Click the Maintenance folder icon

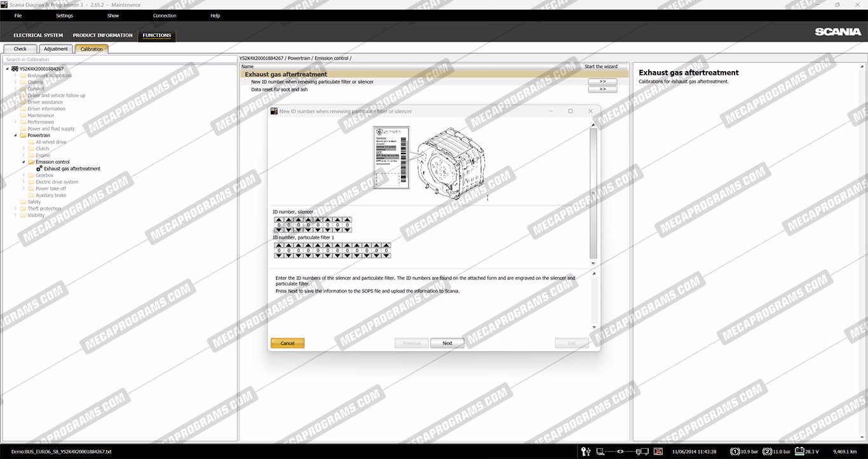23,116
